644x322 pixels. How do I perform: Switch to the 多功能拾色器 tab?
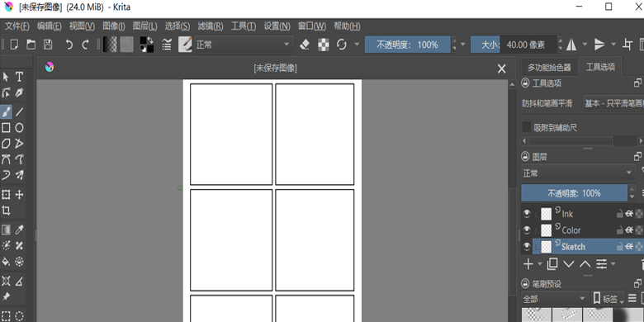pyautogui.click(x=549, y=68)
